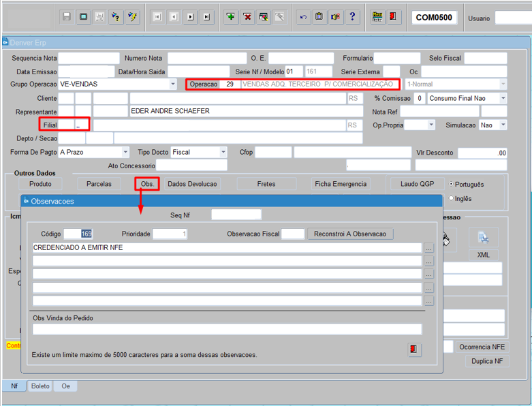Switch to the Boleto tab
Image resolution: width=532 pixels, height=406 pixels.
coord(40,386)
